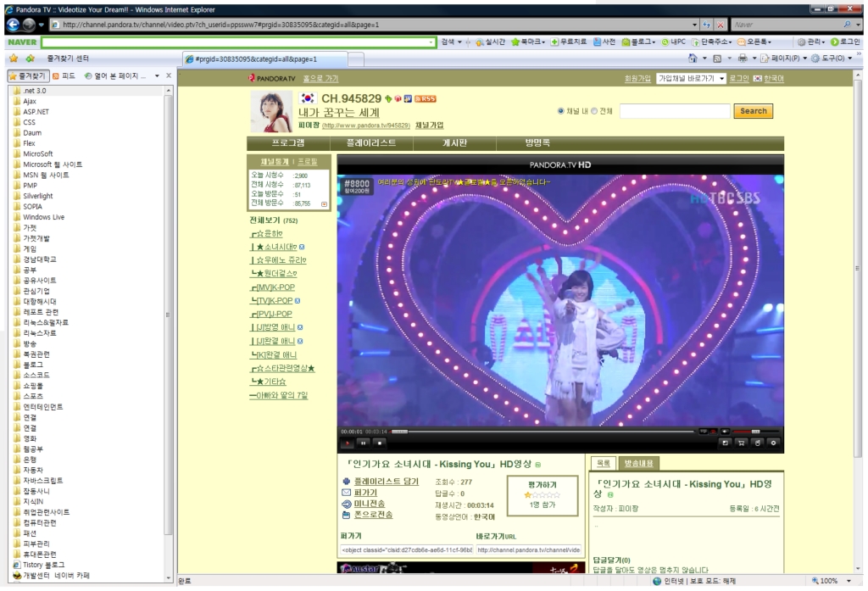The image size is (868, 591).
Task: Open the page zoom level dropdown arrow
Action: tap(849, 581)
